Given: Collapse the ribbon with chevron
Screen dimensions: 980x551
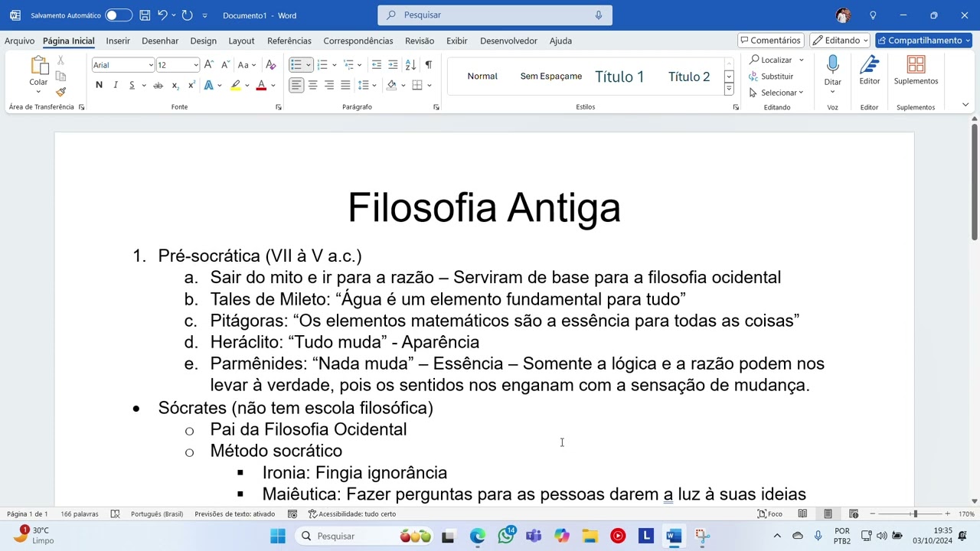Looking at the screenshot, I should click(x=965, y=106).
